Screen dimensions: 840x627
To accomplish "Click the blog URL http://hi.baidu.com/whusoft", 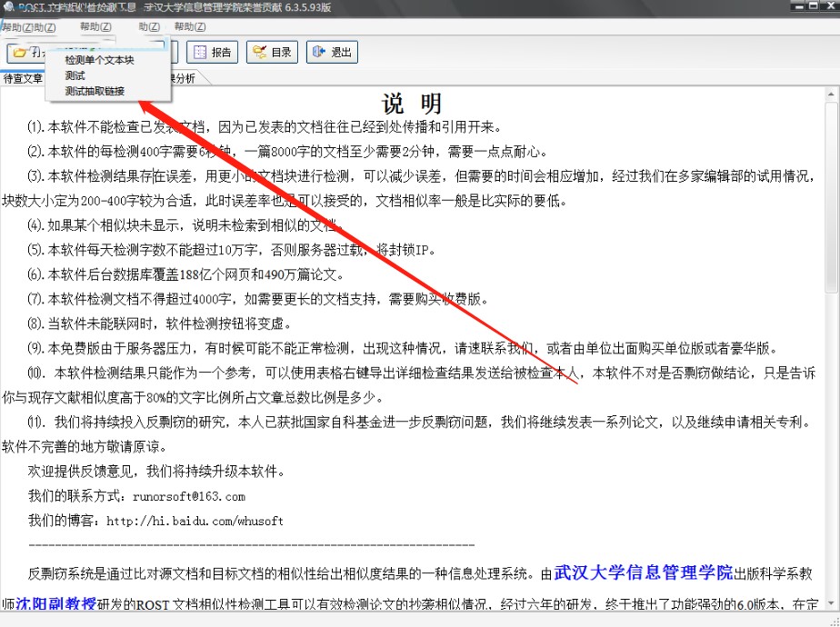I will click(x=195, y=521).
